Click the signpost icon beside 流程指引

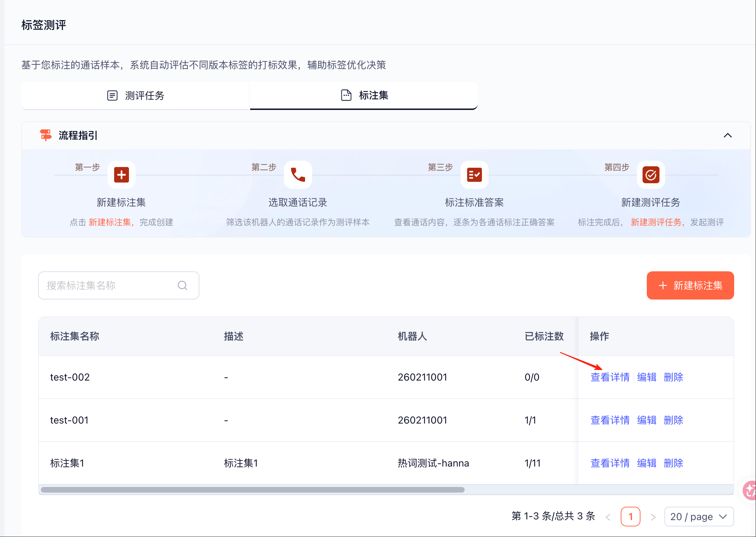46,135
